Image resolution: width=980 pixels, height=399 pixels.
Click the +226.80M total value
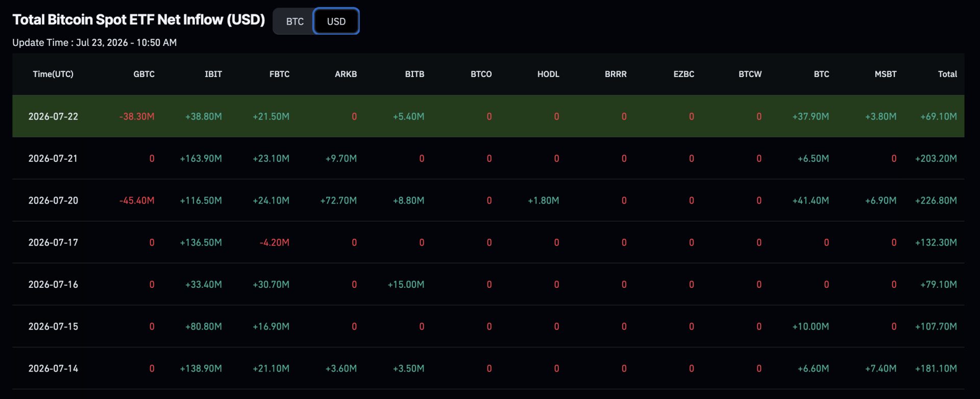[x=936, y=201]
